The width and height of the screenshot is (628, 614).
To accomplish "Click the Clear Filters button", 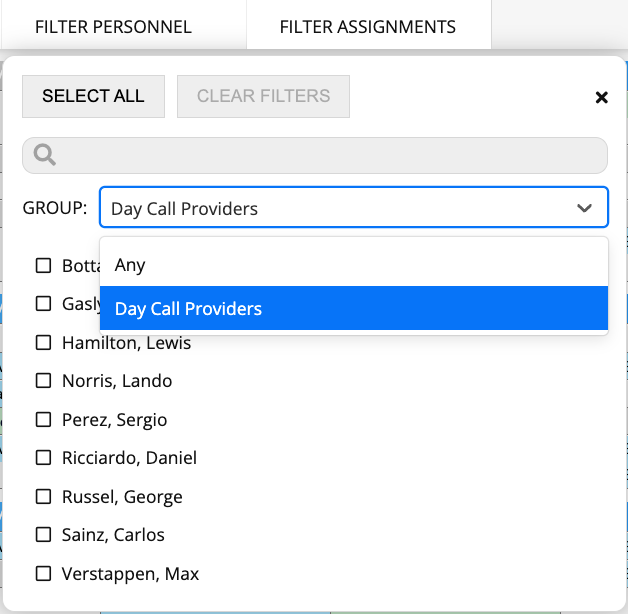I will [263, 96].
